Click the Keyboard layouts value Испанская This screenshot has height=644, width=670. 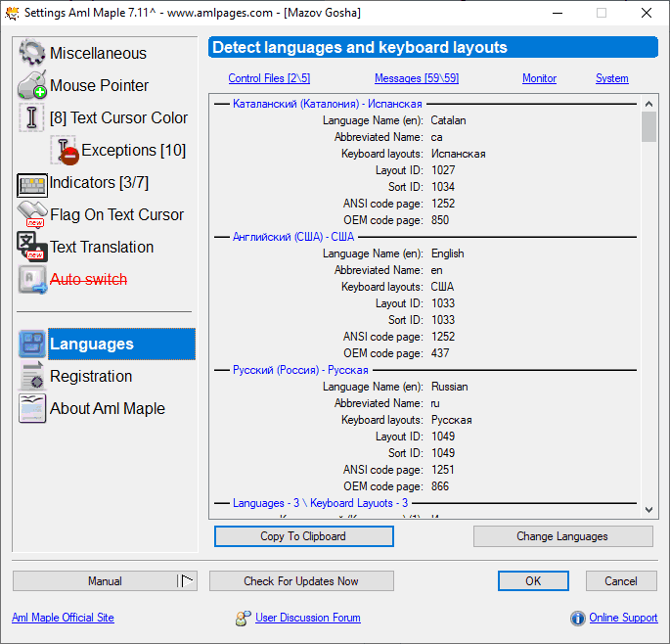pos(459,154)
